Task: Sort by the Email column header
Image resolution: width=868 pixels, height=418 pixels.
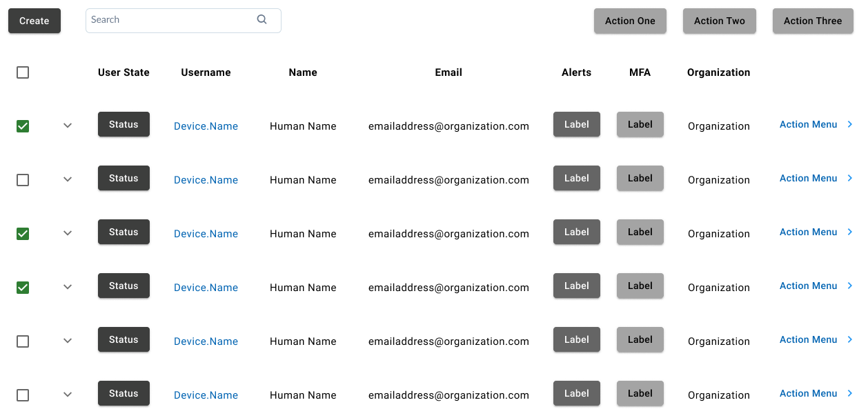Action: (448, 72)
